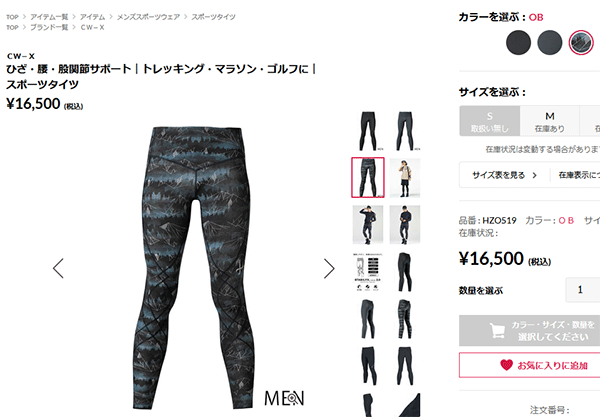This screenshot has width=600, height=417.
Task: Click the shopping cart icon
Action: pos(497,331)
